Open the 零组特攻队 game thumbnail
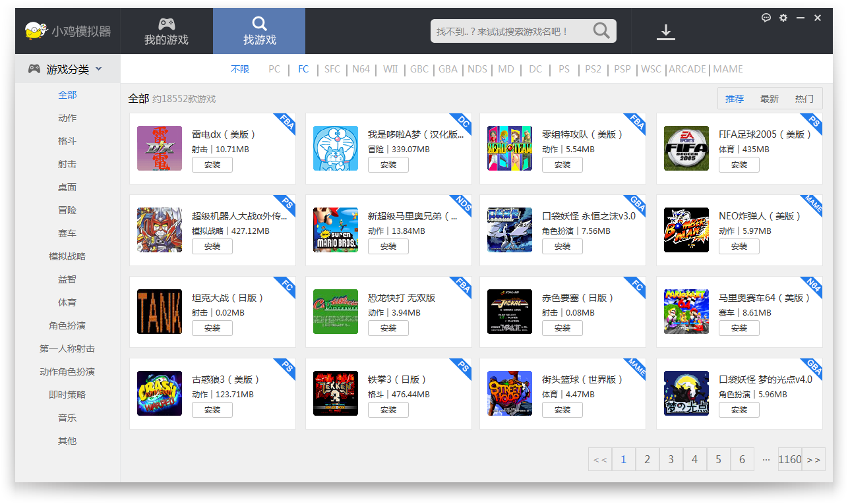848x504 pixels. point(510,148)
